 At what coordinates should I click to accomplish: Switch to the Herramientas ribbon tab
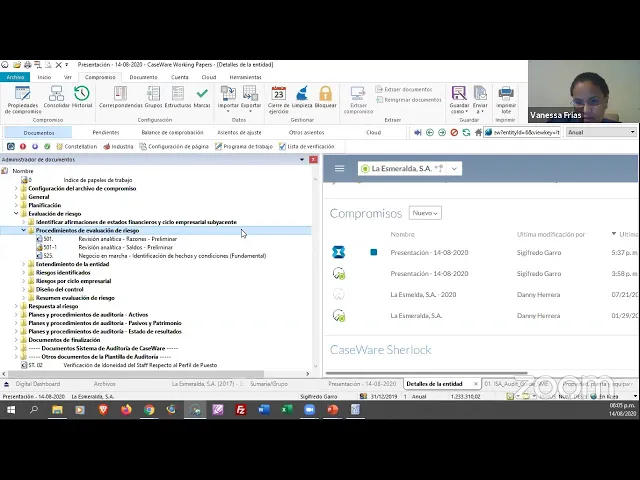pos(245,77)
